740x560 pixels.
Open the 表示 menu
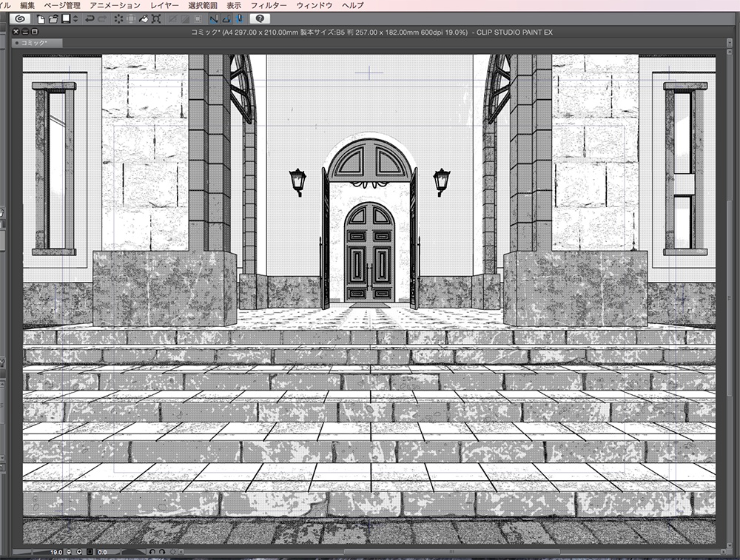(234, 6)
